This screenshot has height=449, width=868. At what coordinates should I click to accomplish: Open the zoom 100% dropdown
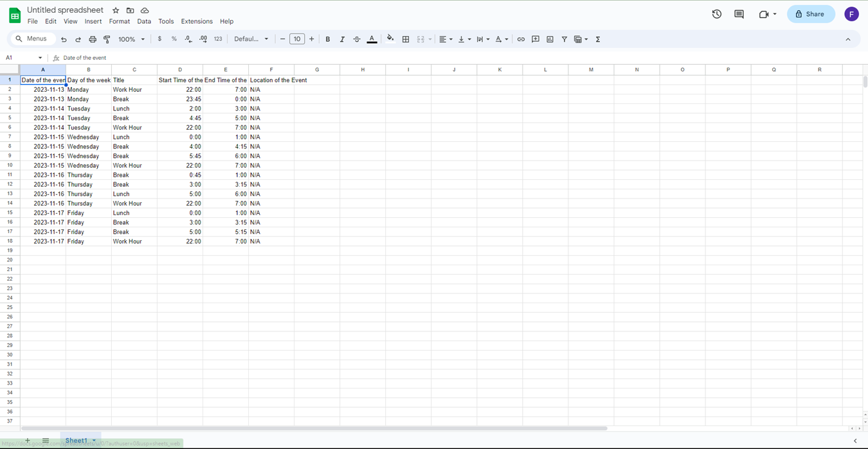(x=131, y=39)
